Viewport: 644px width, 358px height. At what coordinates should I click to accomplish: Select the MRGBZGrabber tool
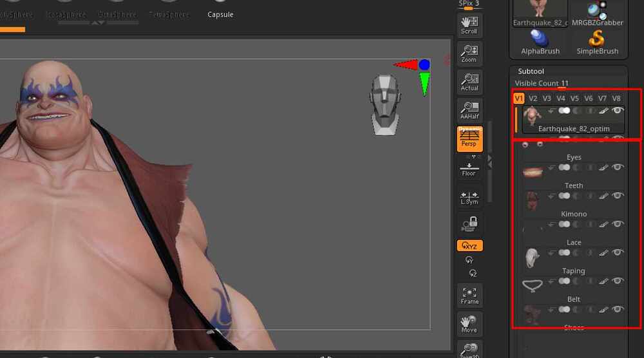(x=597, y=14)
